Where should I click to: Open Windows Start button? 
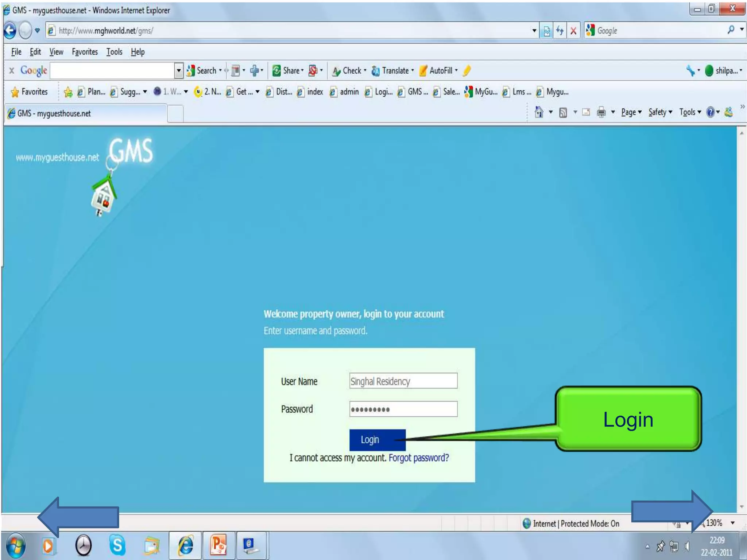click(16, 547)
